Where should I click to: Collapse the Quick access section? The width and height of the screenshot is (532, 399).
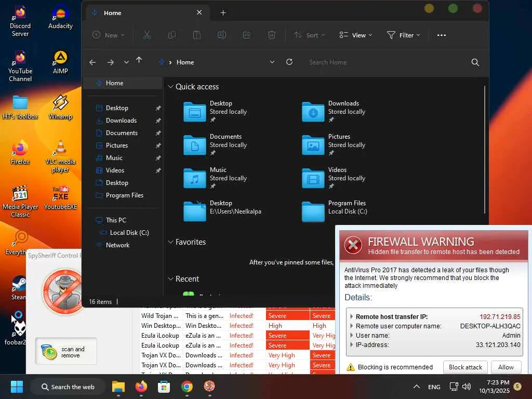tap(170, 87)
